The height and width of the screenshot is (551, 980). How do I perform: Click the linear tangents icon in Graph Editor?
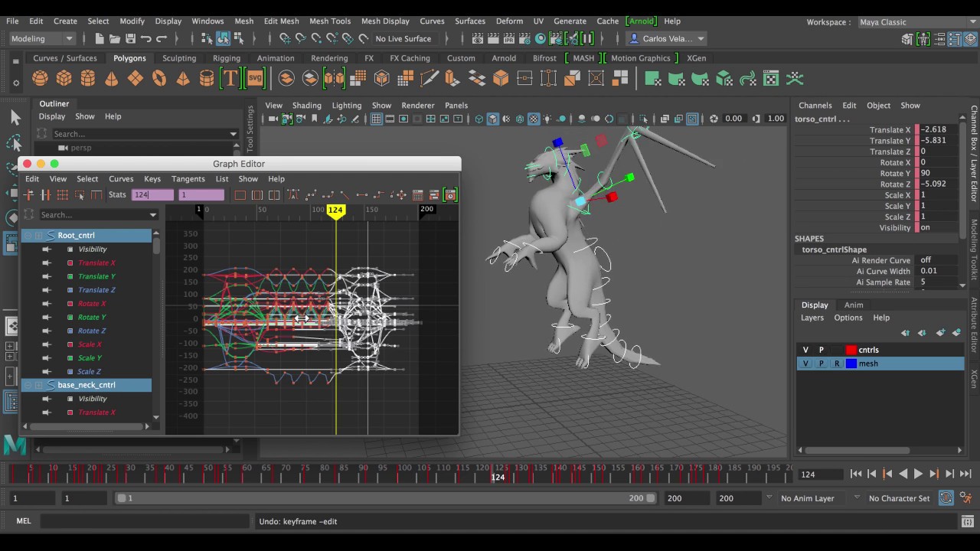click(x=345, y=195)
